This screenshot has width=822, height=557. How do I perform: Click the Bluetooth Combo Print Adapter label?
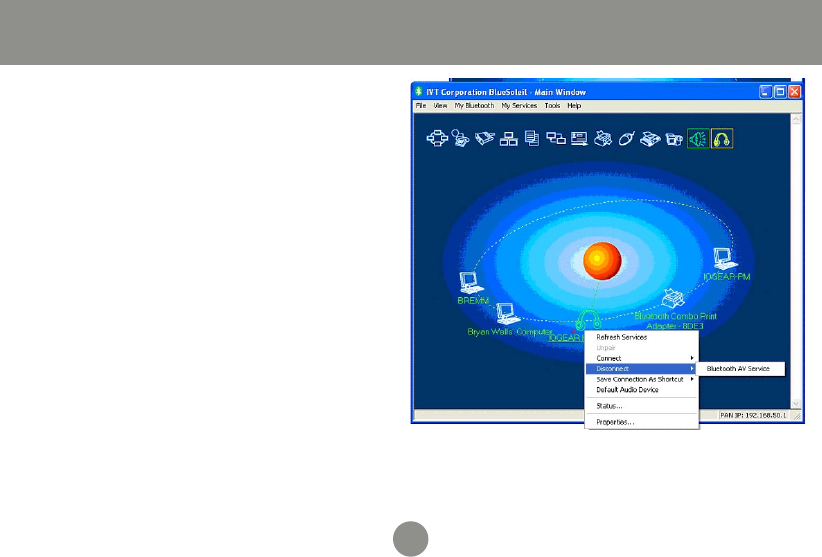(675, 321)
